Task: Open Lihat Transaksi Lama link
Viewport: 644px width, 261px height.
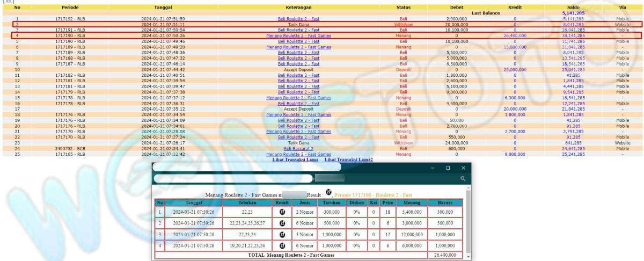Action: point(295,160)
